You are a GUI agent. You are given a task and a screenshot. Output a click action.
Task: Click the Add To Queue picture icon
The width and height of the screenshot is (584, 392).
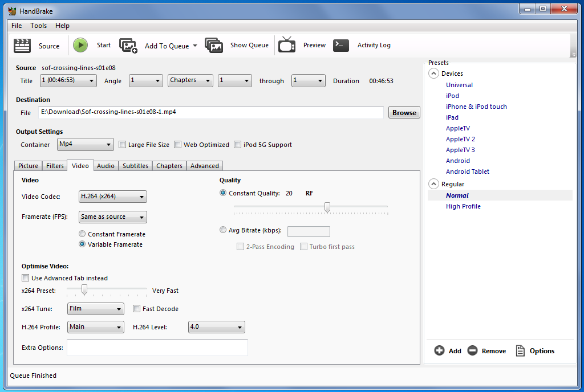click(x=128, y=46)
